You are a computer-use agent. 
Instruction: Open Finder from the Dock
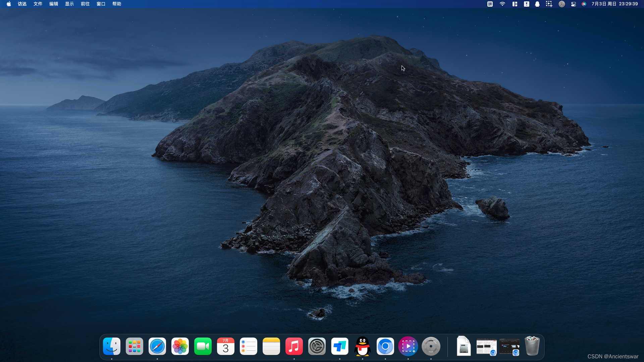tap(112, 346)
